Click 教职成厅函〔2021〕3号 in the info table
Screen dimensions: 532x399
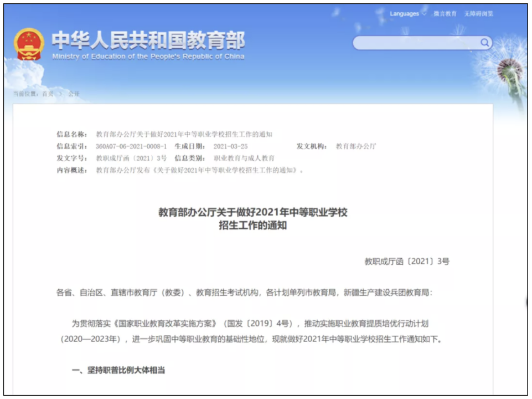(x=131, y=158)
